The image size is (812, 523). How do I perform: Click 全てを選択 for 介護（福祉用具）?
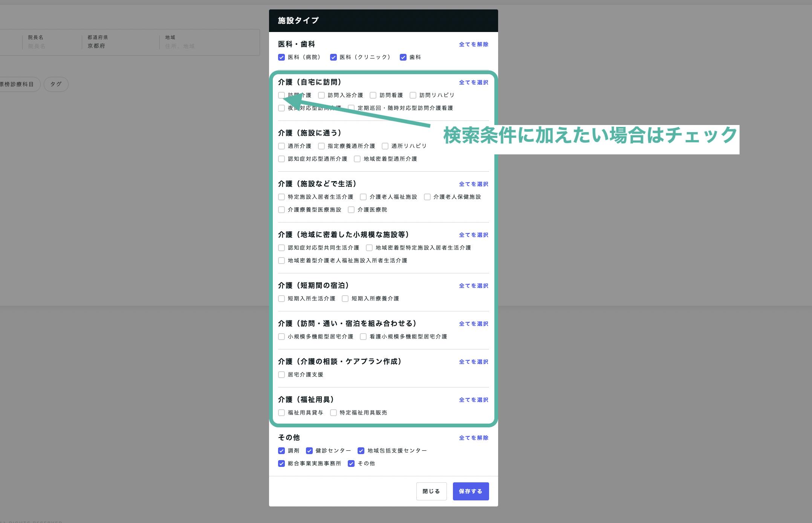474,400
